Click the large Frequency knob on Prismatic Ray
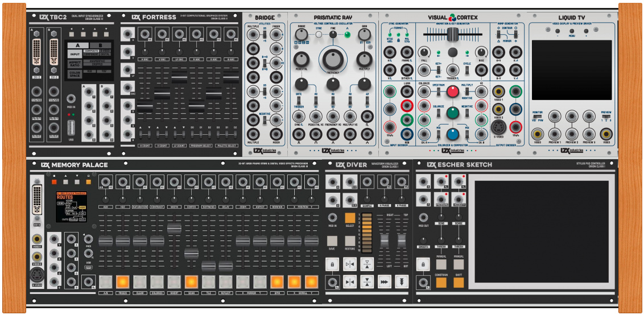The image size is (644, 315). [x=333, y=60]
